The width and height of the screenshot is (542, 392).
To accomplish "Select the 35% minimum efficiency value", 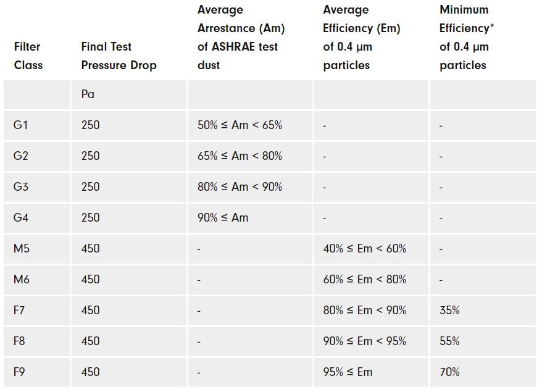I will tap(449, 311).
